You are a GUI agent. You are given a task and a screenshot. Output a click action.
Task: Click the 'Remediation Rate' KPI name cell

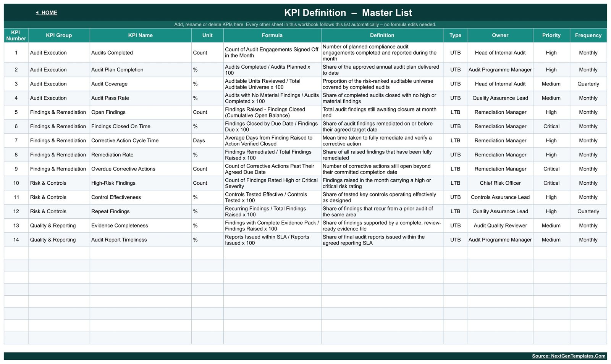(x=141, y=155)
